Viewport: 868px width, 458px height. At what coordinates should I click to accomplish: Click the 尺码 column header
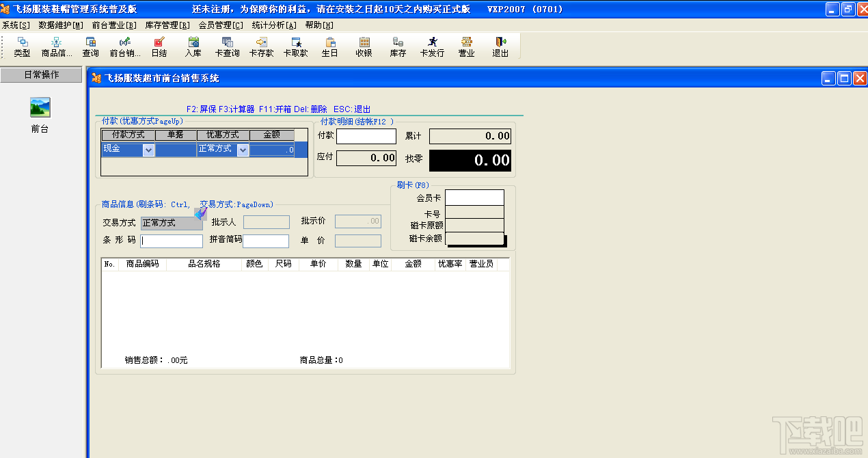[284, 264]
